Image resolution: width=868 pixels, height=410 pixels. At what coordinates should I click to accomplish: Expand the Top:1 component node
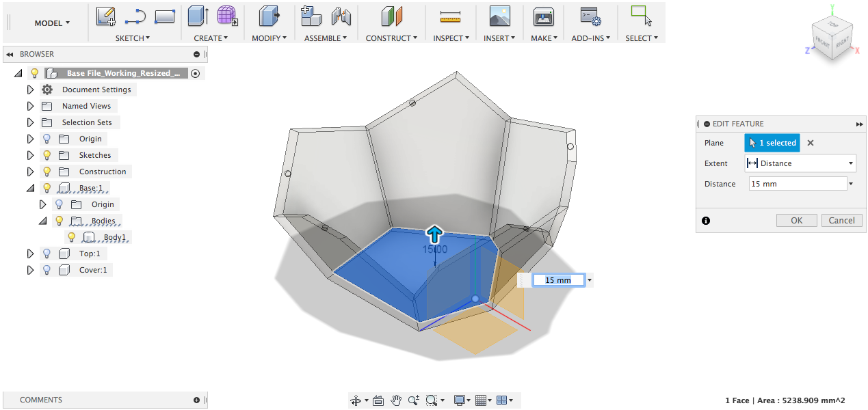point(30,254)
